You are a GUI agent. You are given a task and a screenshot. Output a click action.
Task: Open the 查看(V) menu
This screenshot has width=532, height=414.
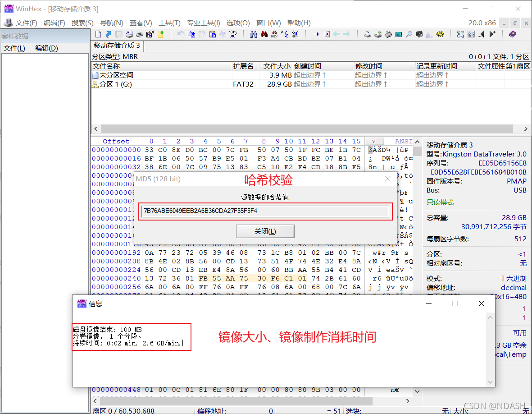click(141, 23)
